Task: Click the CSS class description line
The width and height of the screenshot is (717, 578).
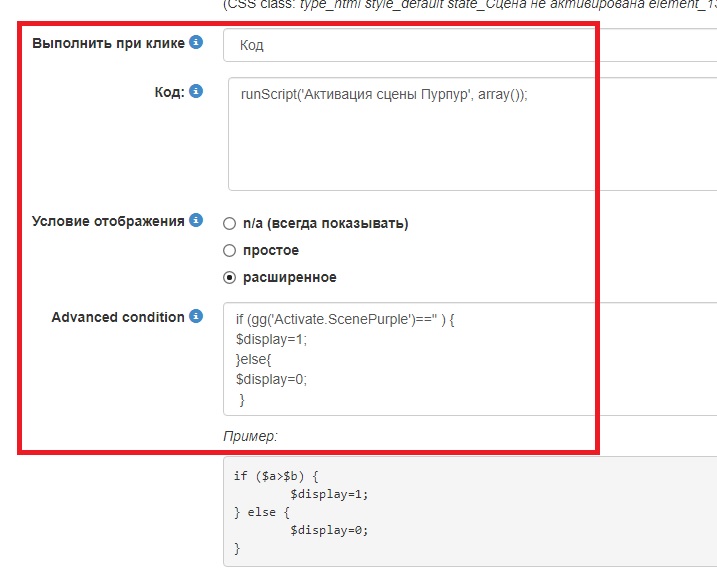Action: (x=470, y=4)
